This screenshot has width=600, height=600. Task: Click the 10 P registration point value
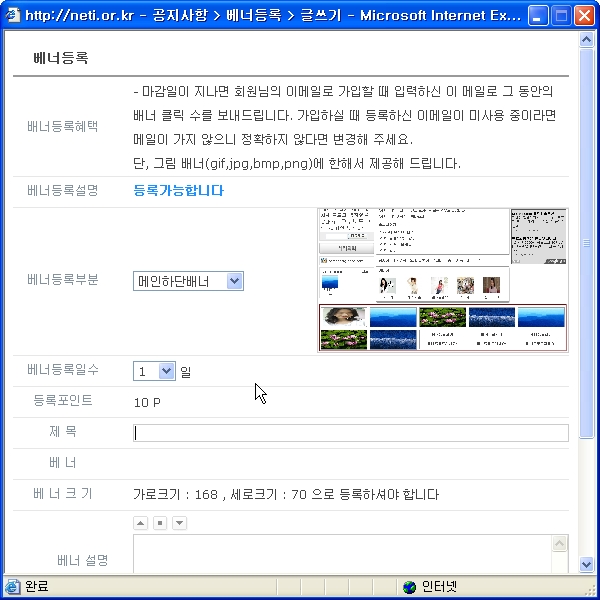click(147, 403)
